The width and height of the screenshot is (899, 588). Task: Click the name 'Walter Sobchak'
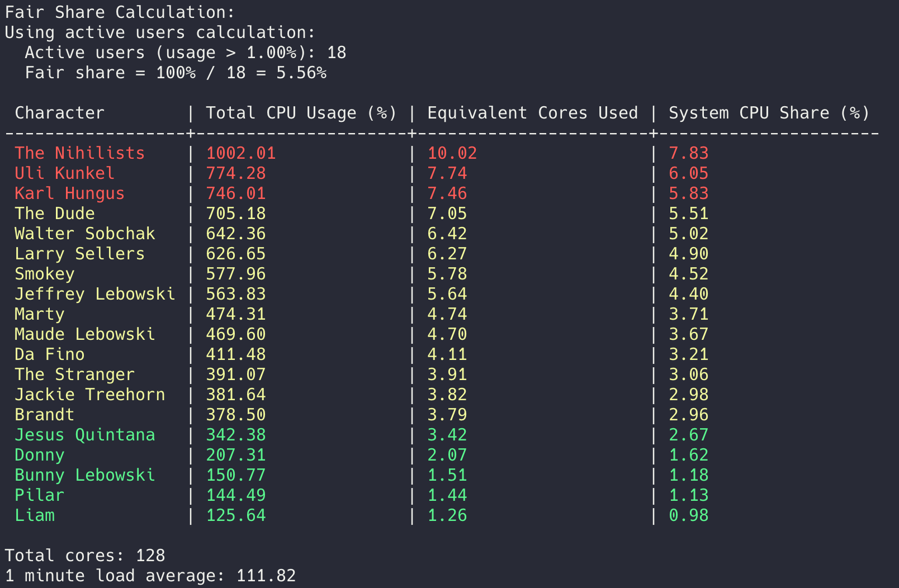(85, 234)
